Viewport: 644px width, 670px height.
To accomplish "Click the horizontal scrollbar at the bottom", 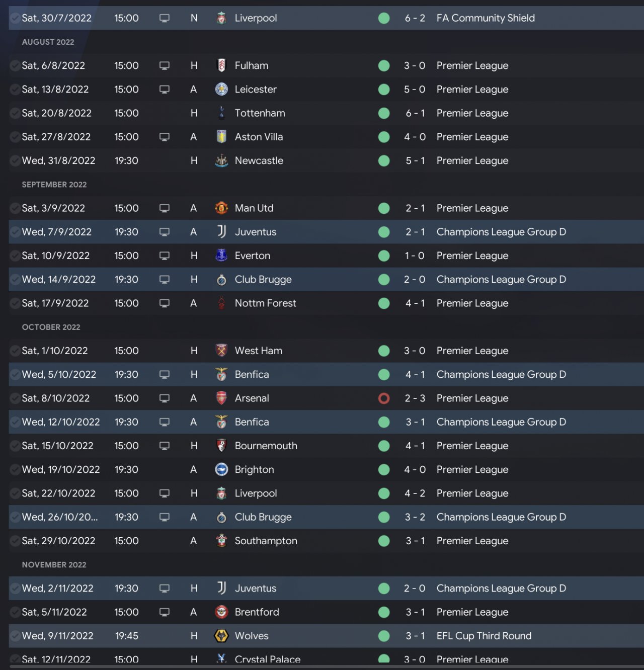I will 322,667.
